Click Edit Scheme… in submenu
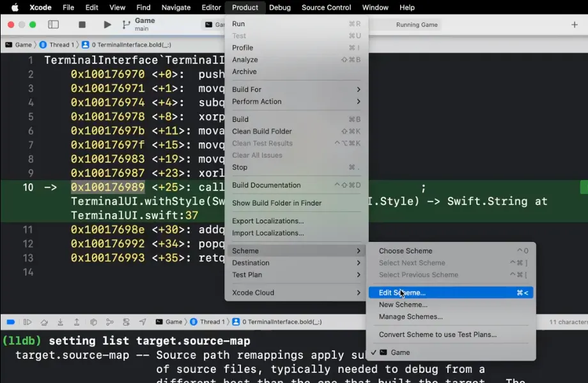 click(x=451, y=293)
